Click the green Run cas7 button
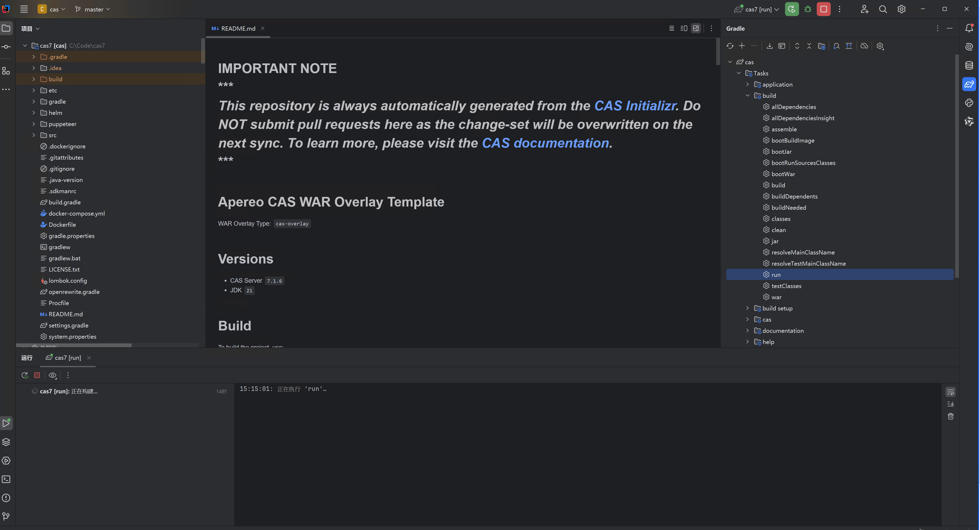980x530 pixels. click(792, 9)
